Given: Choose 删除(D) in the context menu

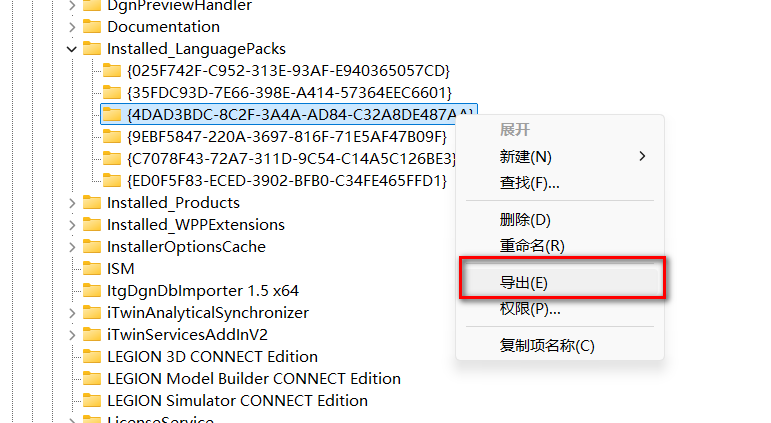Looking at the screenshot, I should point(525,220).
